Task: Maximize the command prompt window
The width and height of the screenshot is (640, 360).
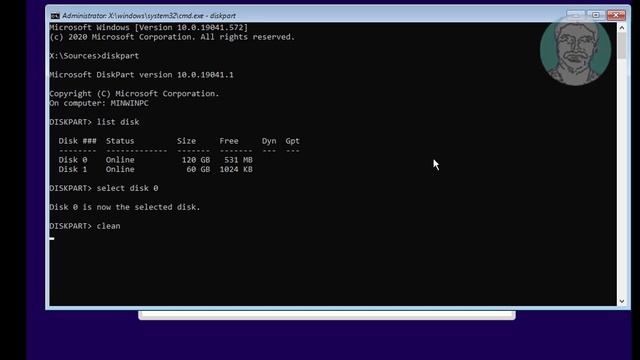Action: 596,16
